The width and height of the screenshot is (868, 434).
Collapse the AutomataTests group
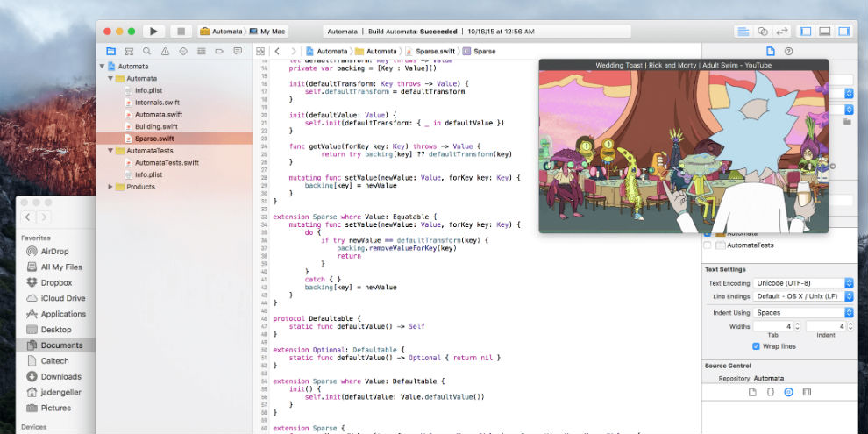tap(110, 151)
